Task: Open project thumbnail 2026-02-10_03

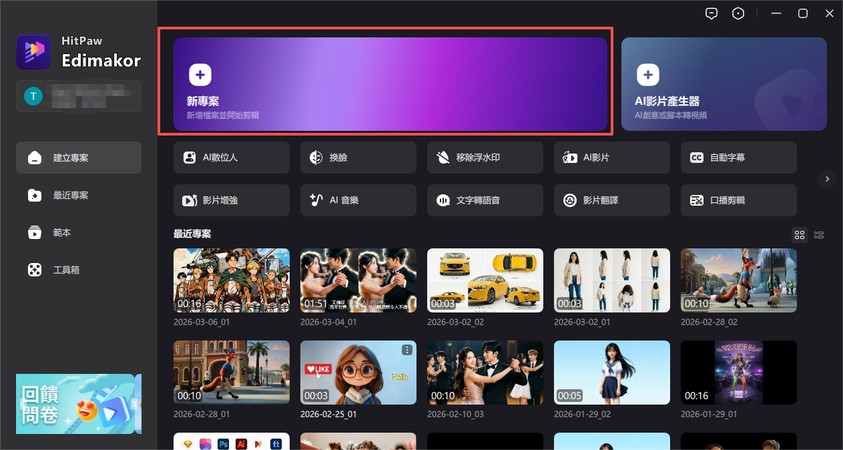Action: coord(485,372)
